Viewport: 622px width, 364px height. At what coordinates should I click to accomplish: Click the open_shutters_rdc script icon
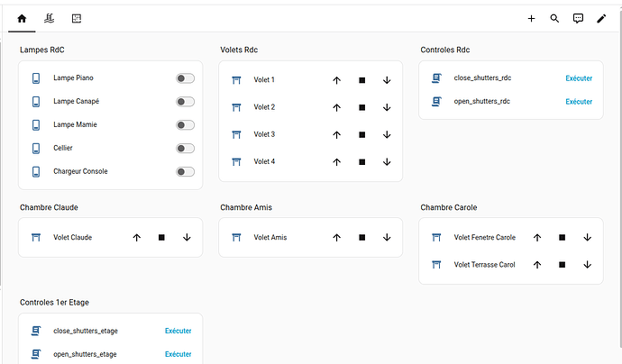(x=436, y=102)
